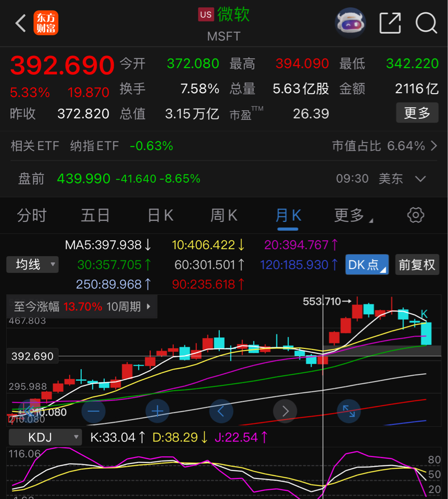
Task: Switch to 日K tab
Action: [161, 216]
